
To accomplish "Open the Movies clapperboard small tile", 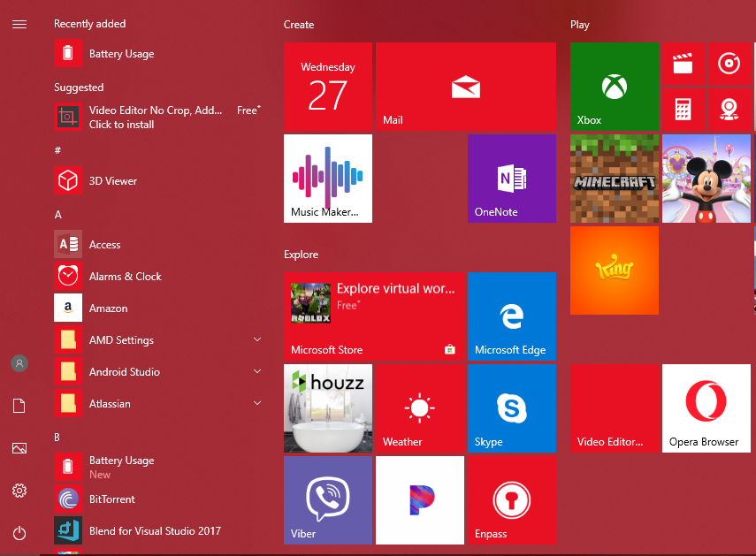I will (x=683, y=64).
